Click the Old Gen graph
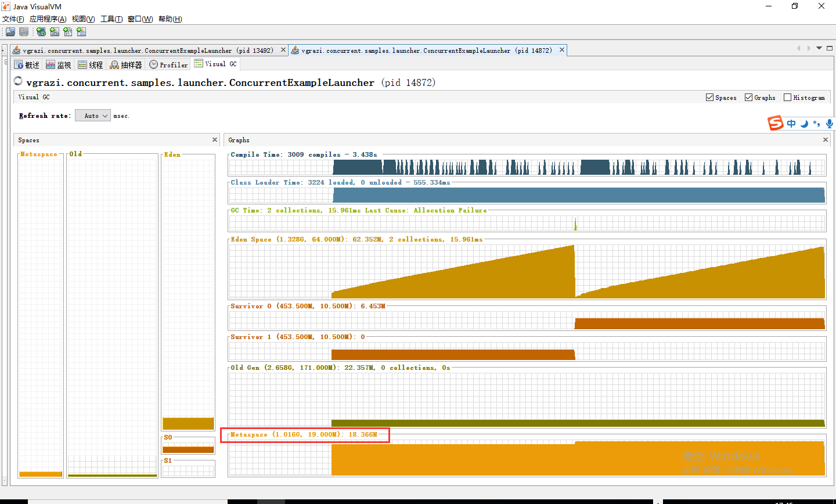836x504 pixels. tap(527, 399)
